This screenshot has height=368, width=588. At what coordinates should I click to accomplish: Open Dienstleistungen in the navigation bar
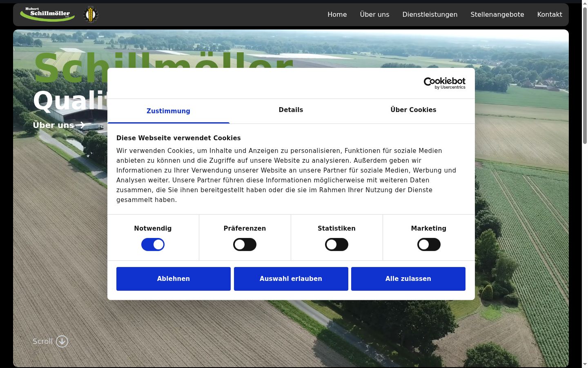(430, 15)
